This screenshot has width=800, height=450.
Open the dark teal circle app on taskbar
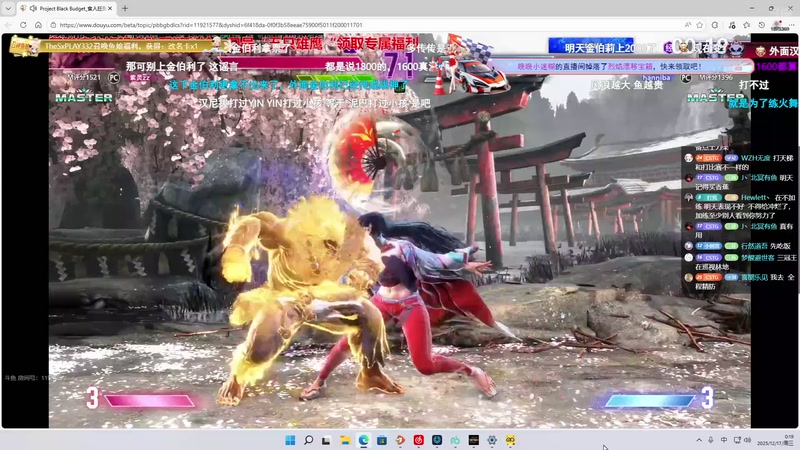437,440
